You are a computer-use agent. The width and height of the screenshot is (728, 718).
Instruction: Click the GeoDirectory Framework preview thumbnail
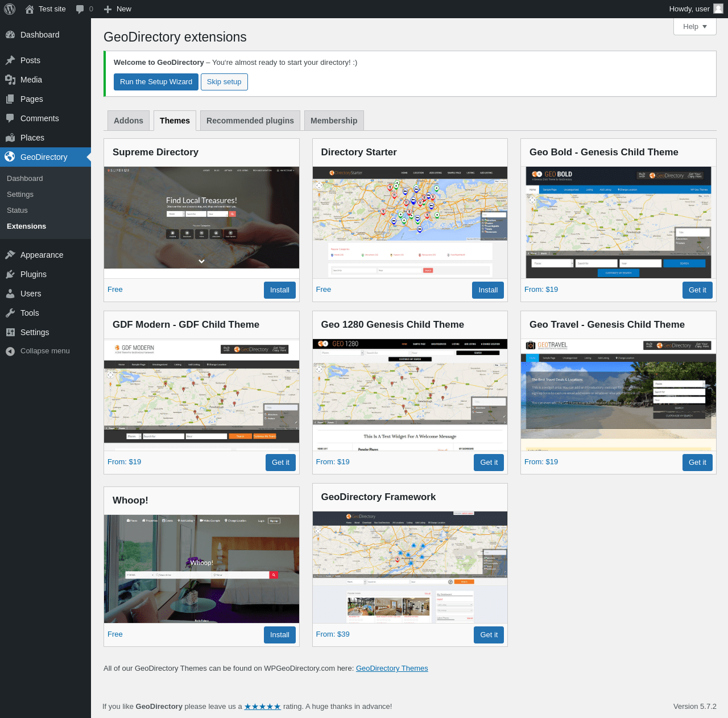[x=410, y=567]
